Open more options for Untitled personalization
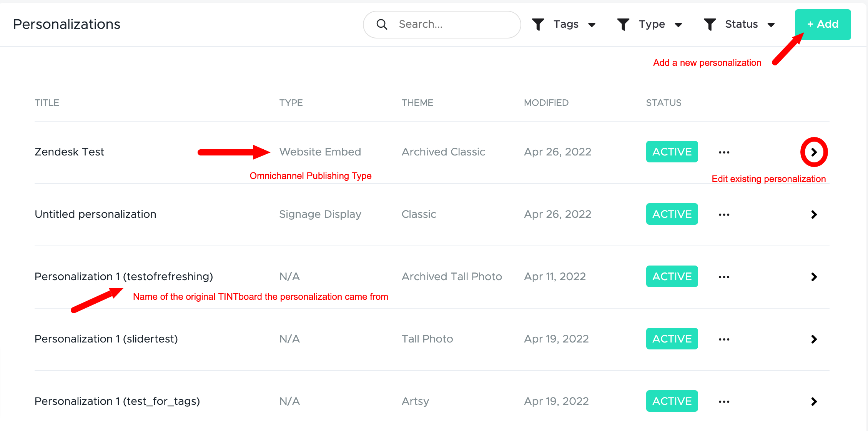The width and height of the screenshot is (868, 431). (724, 214)
